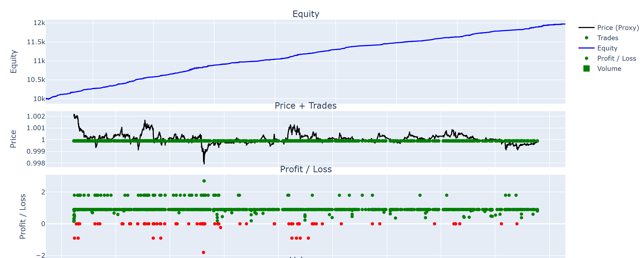Screen dimensions: 644x258
Task: Click the 1.002 tick label on Price axis
Action: coord(36,116)
